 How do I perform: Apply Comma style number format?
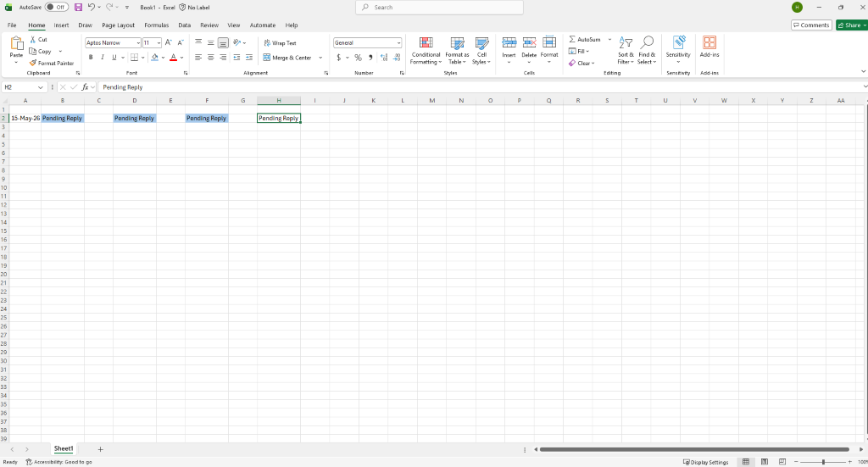point(370,58)
